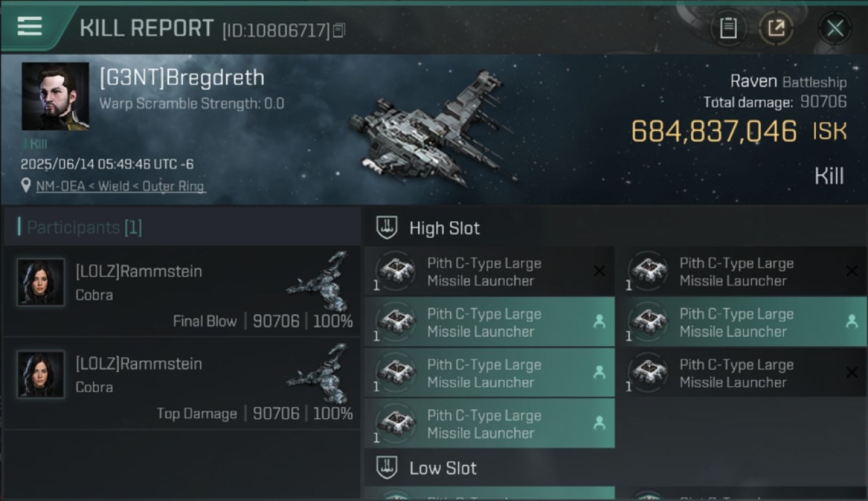Copy the kill report ID
868x501 pixels.
(339, 30)
